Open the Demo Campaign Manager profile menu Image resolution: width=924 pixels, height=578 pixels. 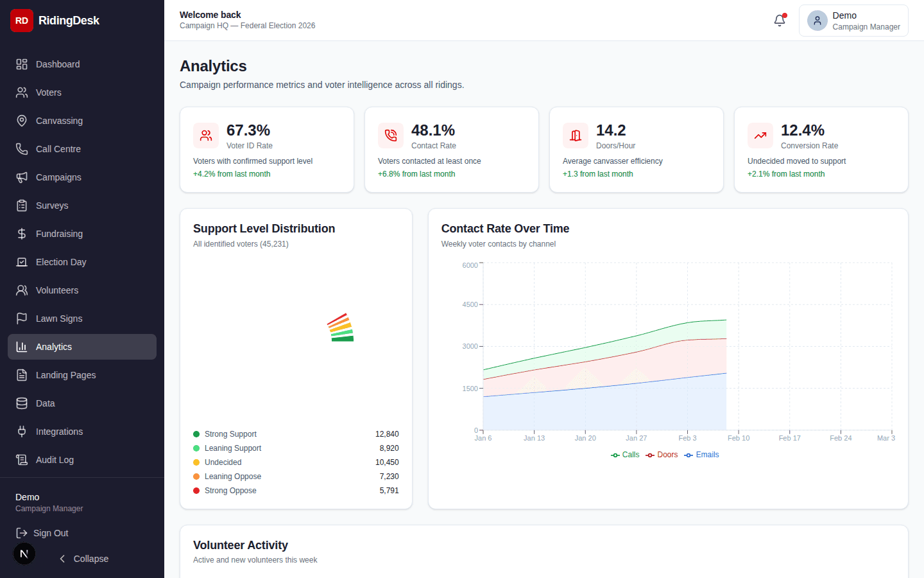(x=853, y=21)
